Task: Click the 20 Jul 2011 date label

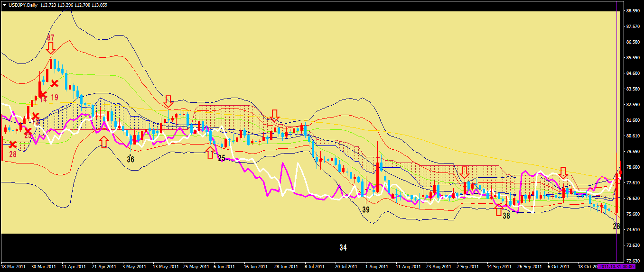Action: pyautogui.click(x=346, y=267)
